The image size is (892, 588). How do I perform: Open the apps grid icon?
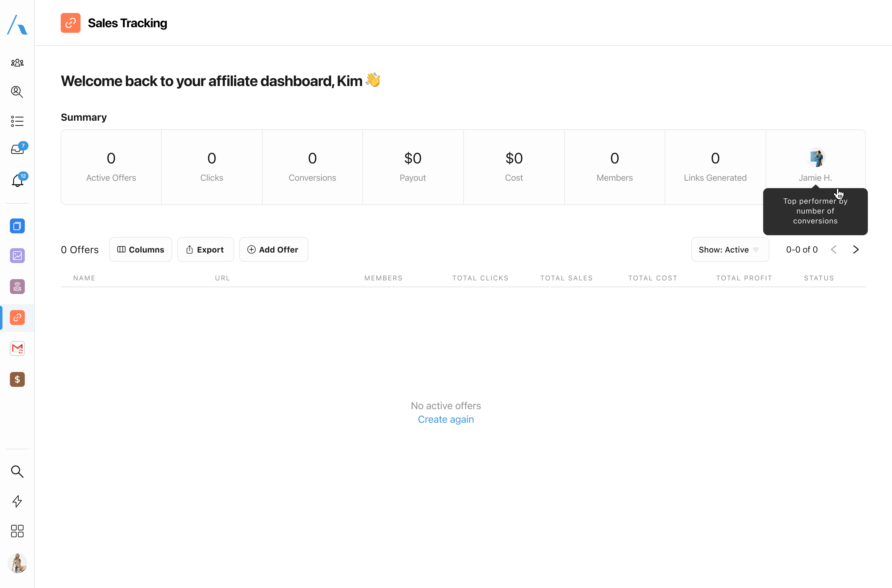pyautogui.click(x=17, y=531)
